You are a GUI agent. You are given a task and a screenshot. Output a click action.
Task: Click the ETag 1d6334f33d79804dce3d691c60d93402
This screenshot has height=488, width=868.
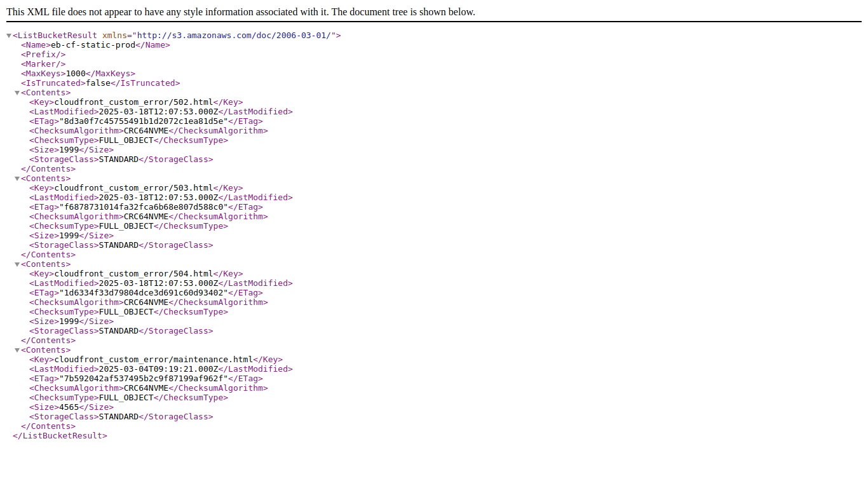pyautogui.click(x=143, y=293)
